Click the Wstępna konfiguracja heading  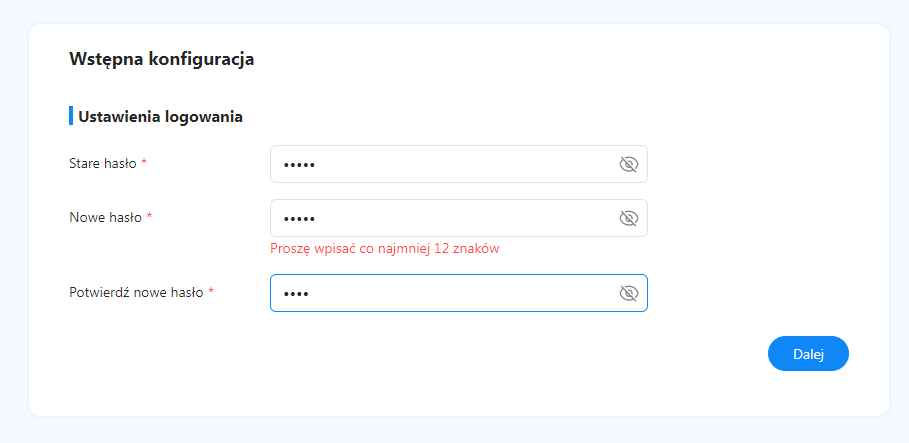coord(162,59)
